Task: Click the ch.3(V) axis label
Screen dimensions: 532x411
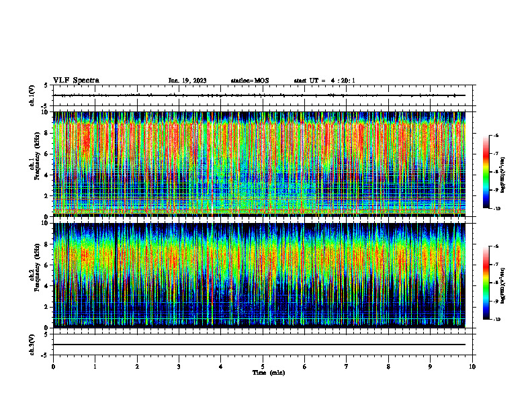Action: [32, 345]
